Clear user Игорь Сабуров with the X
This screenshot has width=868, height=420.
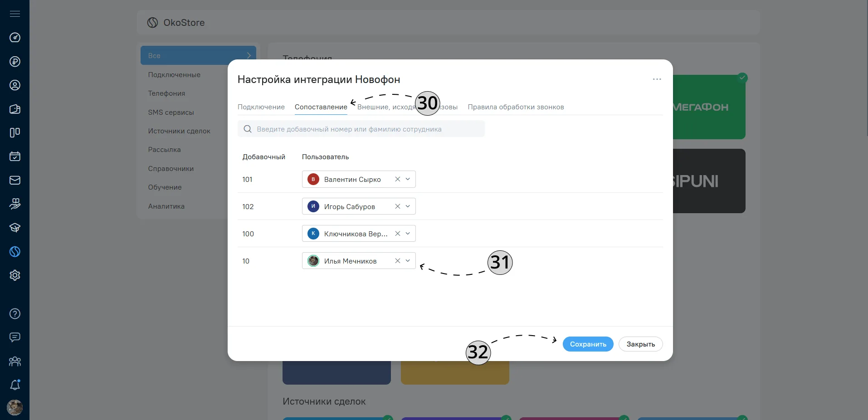click(397, 206)
